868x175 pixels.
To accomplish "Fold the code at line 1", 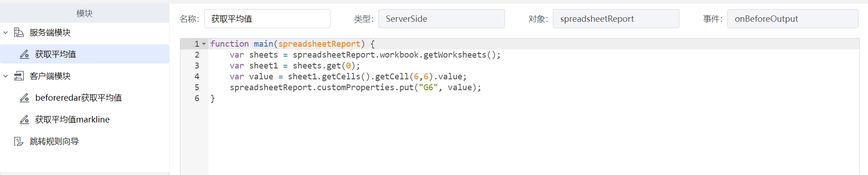I will coord(204,44).
